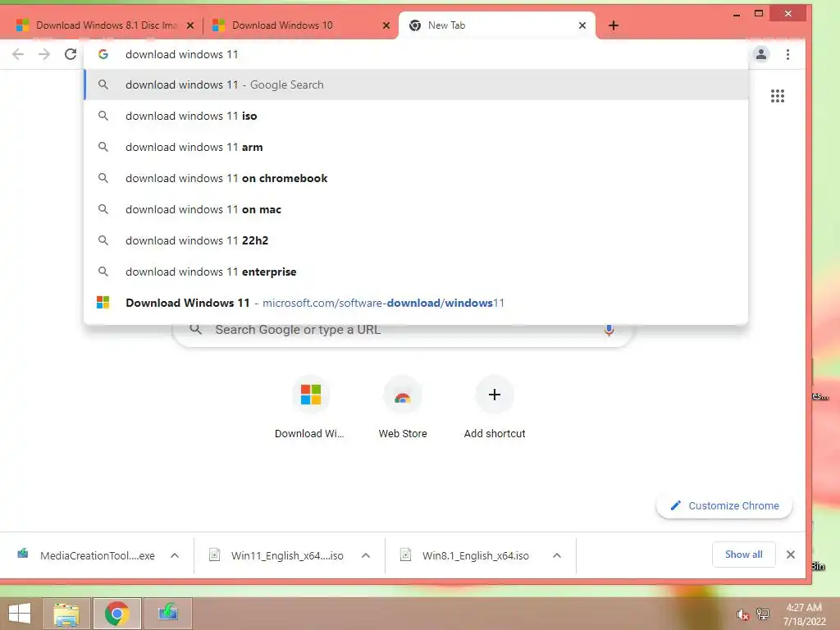Open MediaCreationTool....exe download

97,555
